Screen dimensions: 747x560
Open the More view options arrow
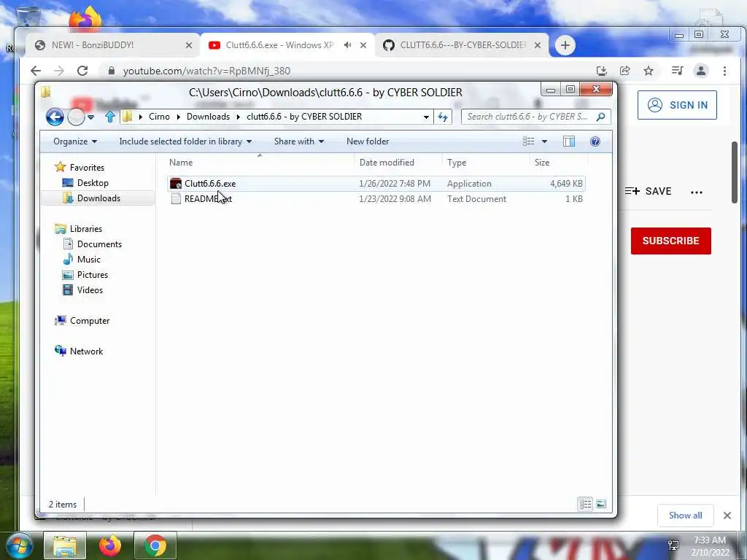point(544,141)
